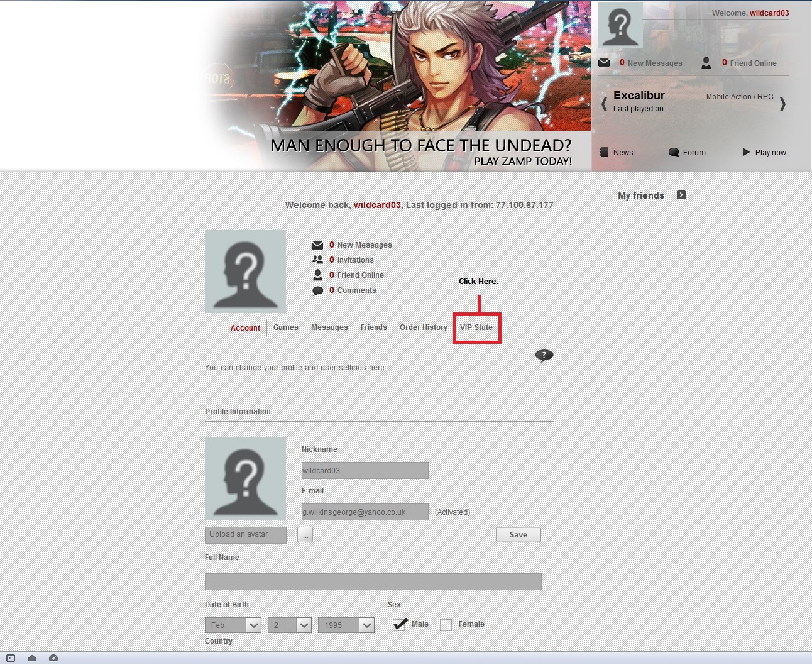Image resolution: width=812 pixels, height=665 pixels.
Task: Open the Order History tab
Action: click(423, 327)
